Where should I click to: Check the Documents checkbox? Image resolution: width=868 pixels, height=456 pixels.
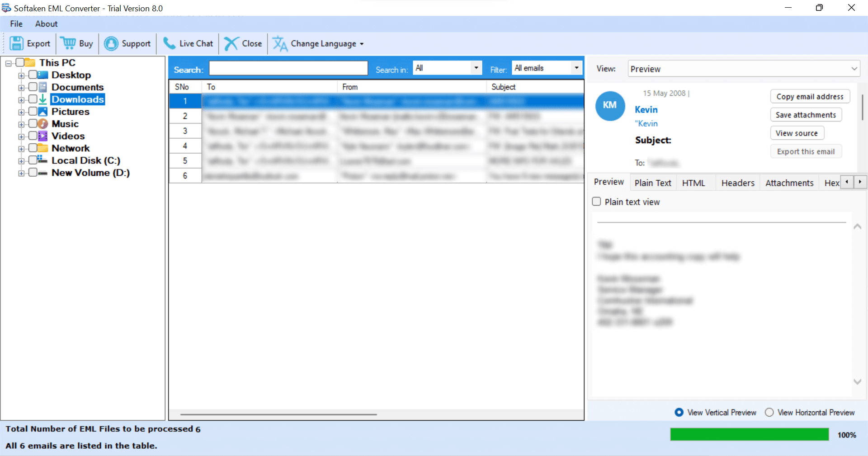tap(33, 87)
